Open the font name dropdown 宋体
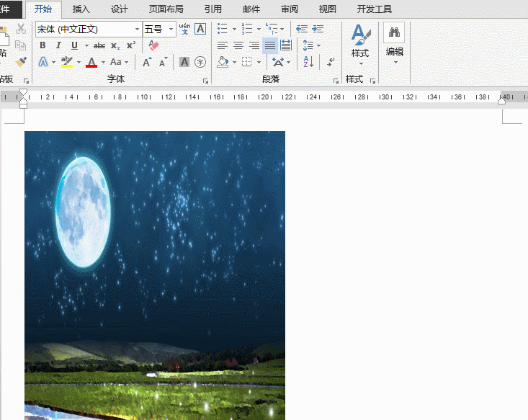This screenshot has width=528, height=420. (x=137, y=30)
